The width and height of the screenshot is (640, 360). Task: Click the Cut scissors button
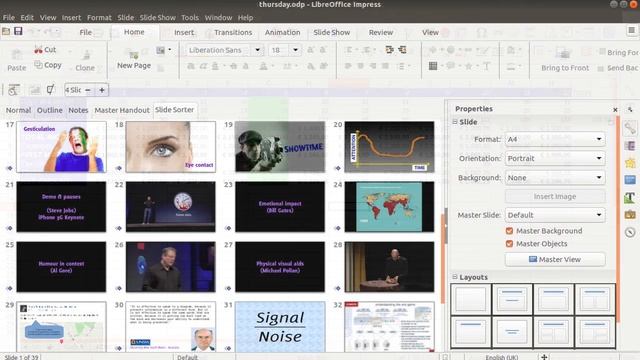[45, 49]
